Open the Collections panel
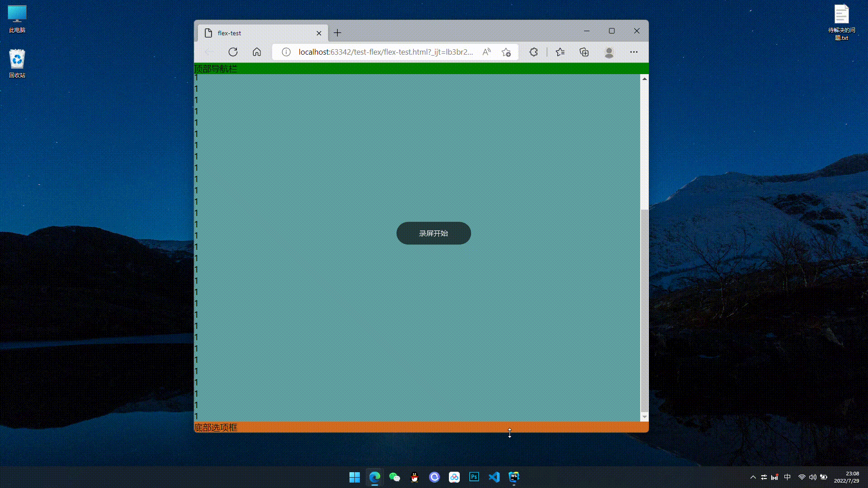The height and width of the screenshot is (488, 868). (x=584, y=52)
